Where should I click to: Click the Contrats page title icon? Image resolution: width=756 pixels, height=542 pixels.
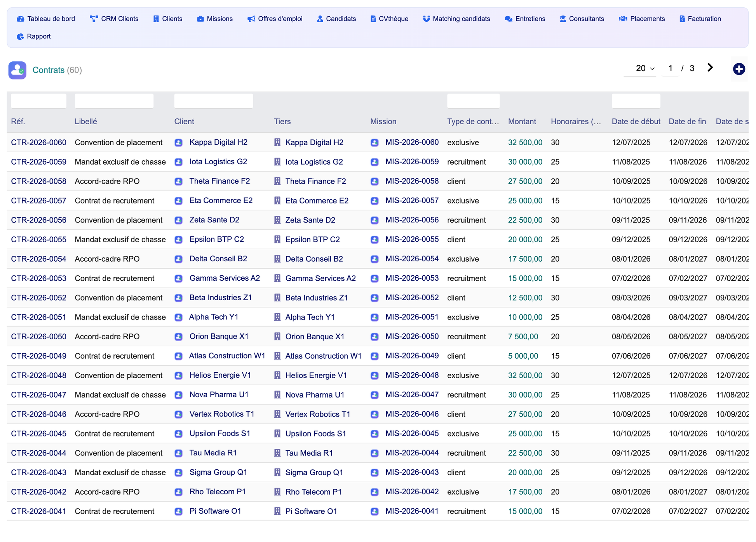click(17, 70)
